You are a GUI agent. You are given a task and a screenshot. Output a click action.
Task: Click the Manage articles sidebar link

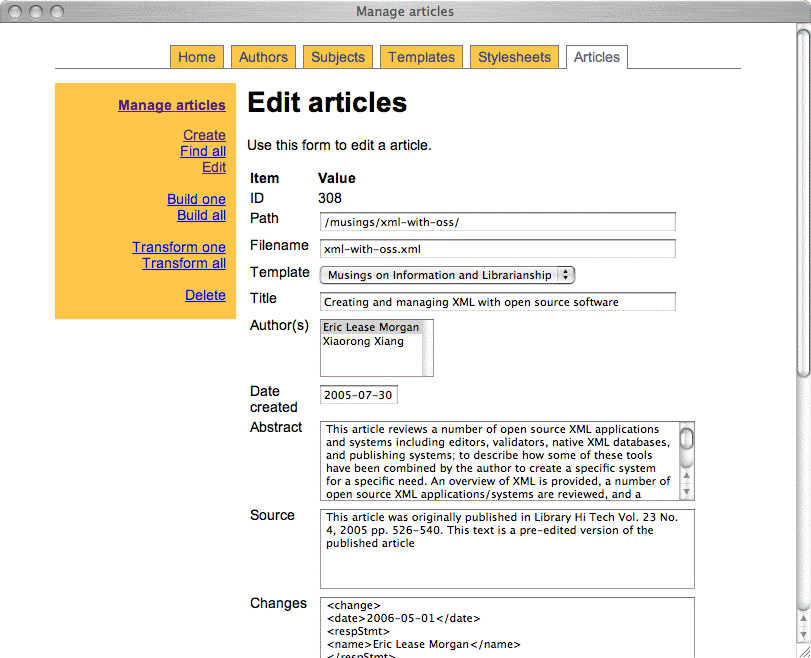171,105
